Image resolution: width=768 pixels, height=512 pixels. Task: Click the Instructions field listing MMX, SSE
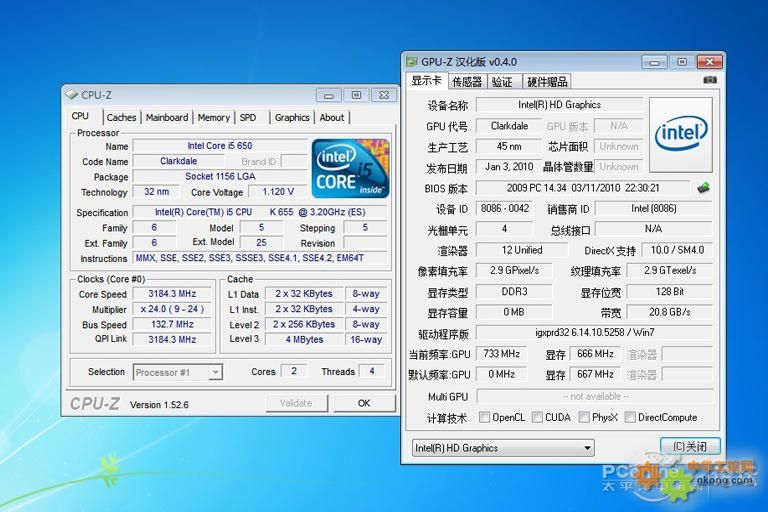pos(260,258)
